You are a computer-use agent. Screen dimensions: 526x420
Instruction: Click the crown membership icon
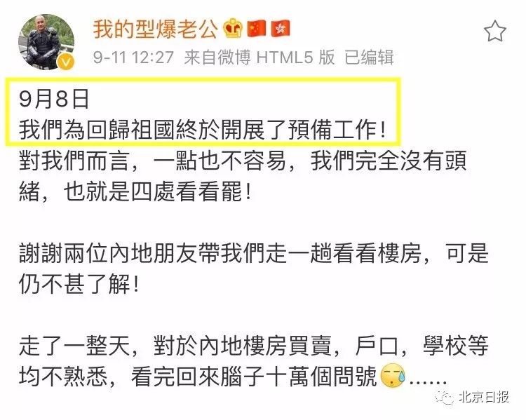(x=233, y=29)
